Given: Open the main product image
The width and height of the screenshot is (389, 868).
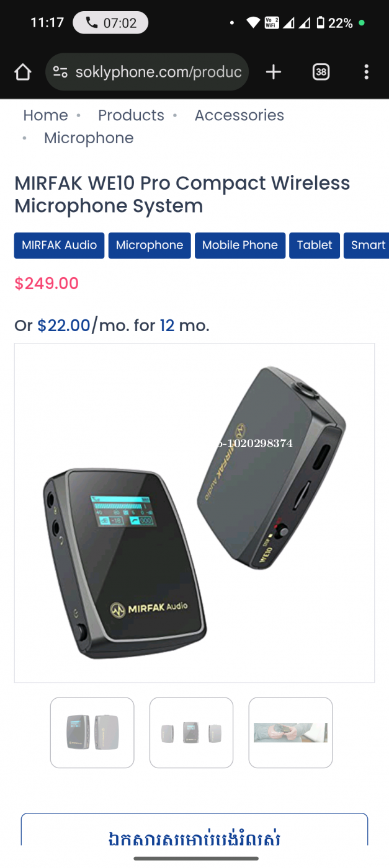Looking at the screenshot, I should (x=194, y=513).
